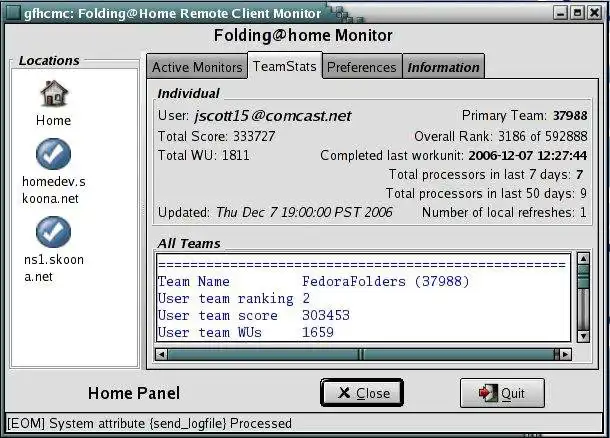Click the vertical scrollbar thumb in All Teams
Image resolution: width=610 pixels, height=438 pixels.
(x=583, y=277)
